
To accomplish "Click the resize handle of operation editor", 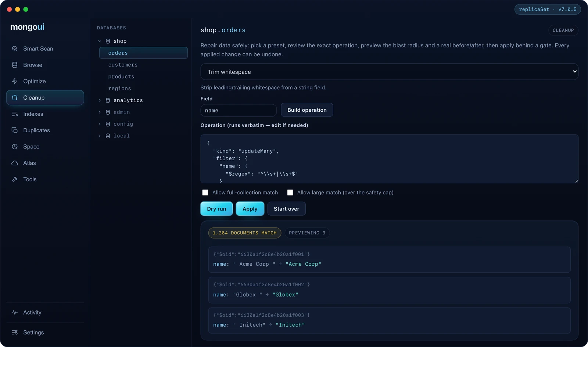I will pos(576,181).
